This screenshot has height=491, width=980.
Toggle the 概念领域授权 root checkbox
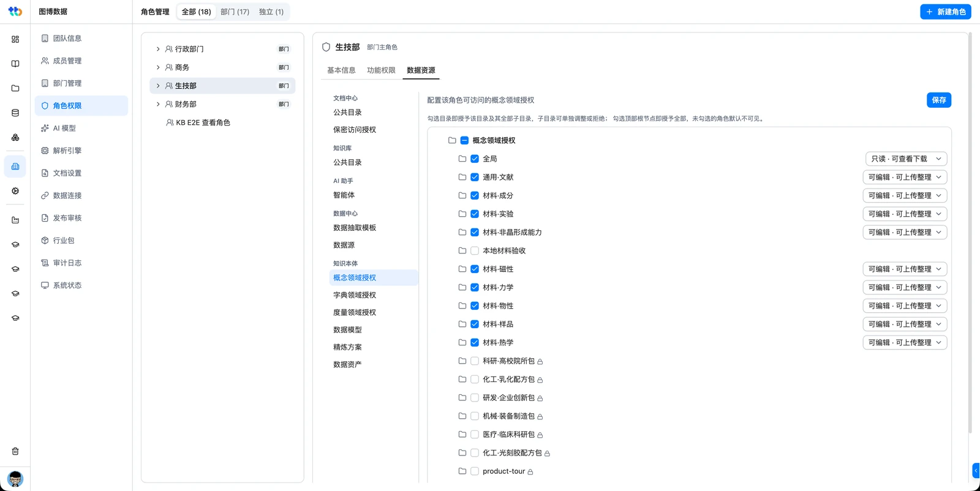click(464, 140)
